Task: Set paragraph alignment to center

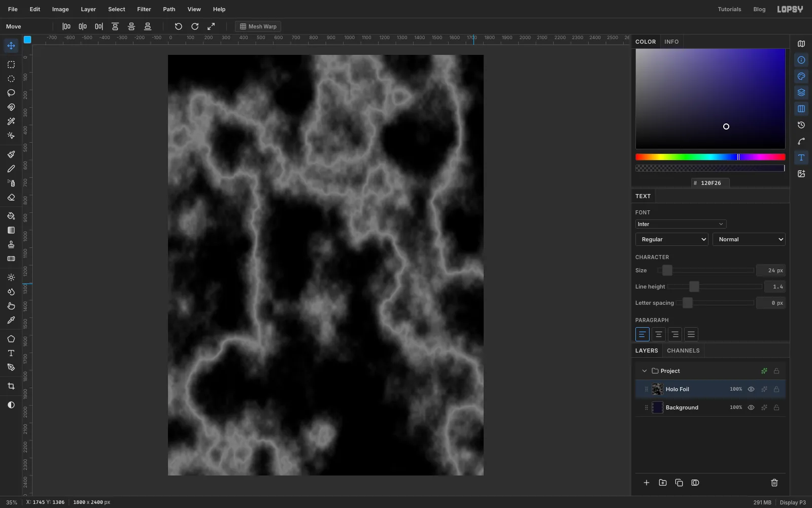Action: point(659,334)
